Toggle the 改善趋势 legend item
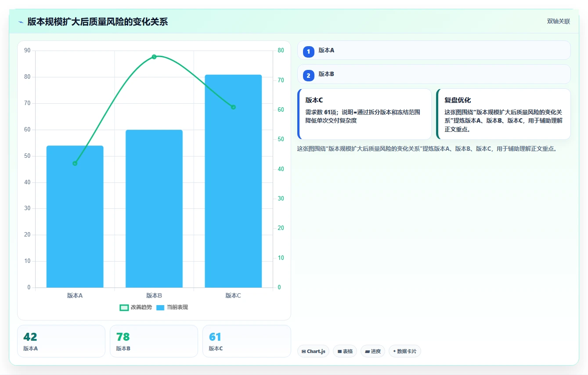The image size is (588, 375). click(136, 307)
